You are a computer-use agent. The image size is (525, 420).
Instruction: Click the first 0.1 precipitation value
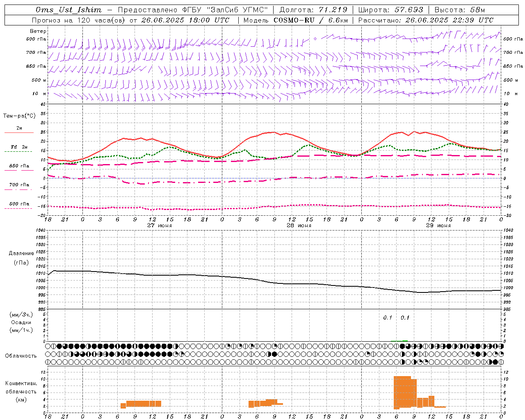point(388,318)
